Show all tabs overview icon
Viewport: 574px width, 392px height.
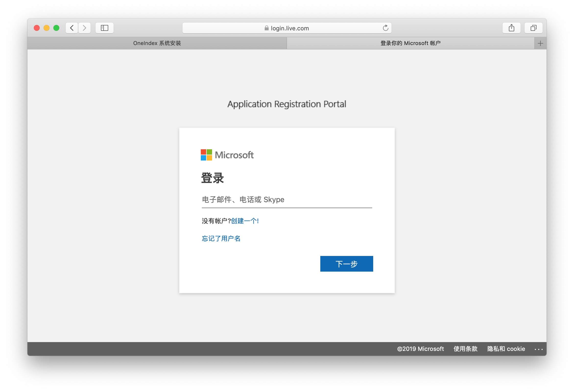[x=533, y=28]
